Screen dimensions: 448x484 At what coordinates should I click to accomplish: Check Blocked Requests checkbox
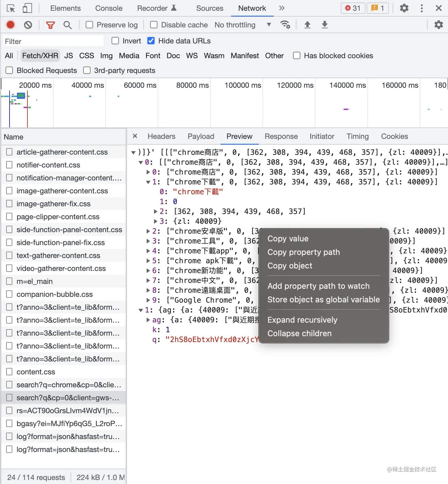(x=10, y=70)
